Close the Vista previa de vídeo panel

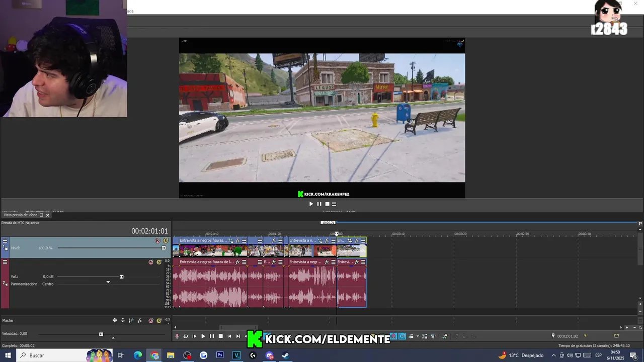click(48, 215)
